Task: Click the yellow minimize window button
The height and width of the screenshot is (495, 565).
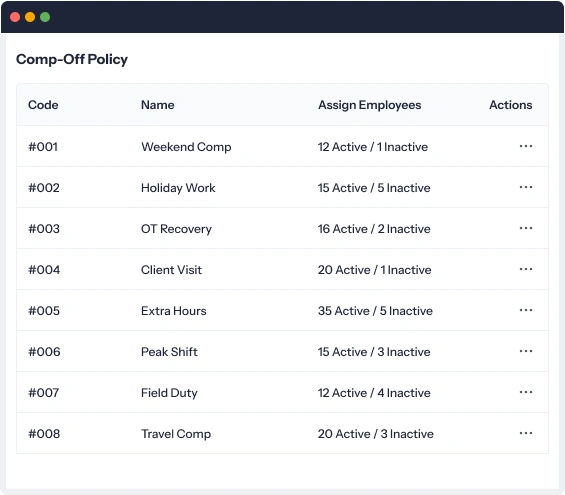Action: pos(30,17)
